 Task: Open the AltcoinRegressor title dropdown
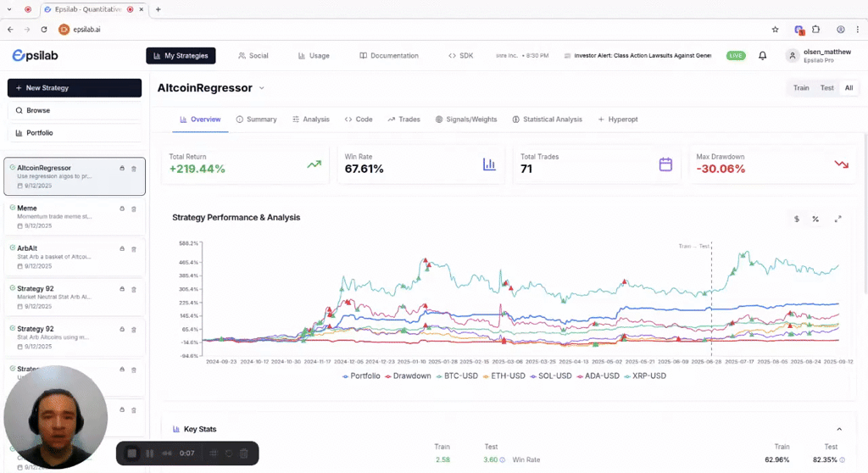coord(262,88)
